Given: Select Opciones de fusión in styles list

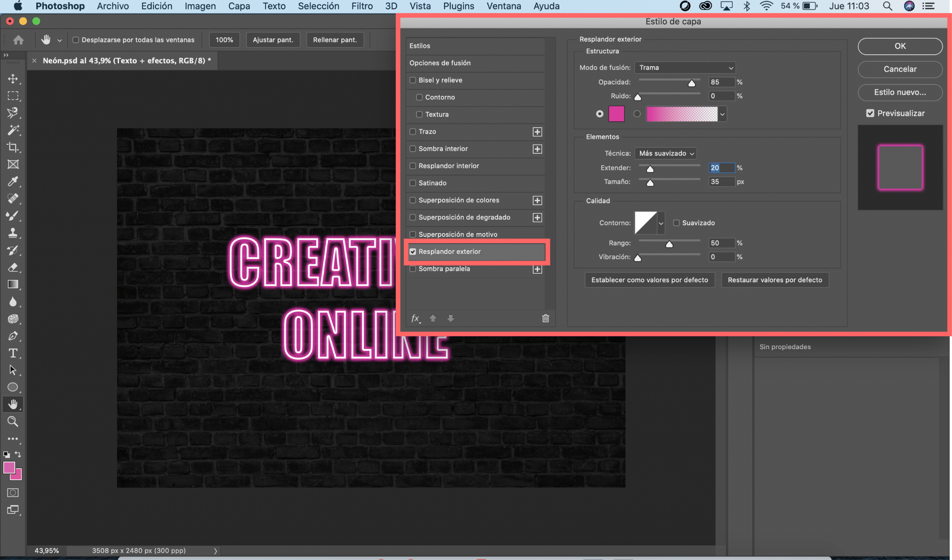Looking at the screenshot, I should pyautogui.click(x=475, y=63).
